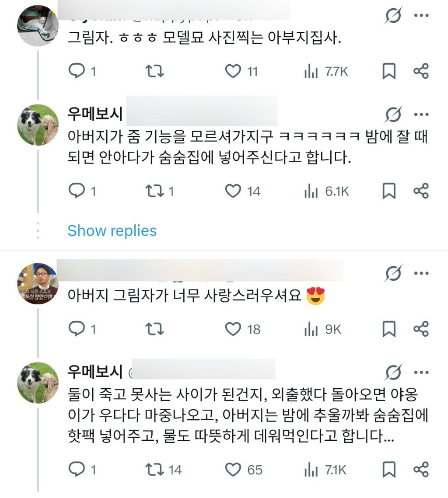Share the tweet with 9K views

click(x=421, y=329)
